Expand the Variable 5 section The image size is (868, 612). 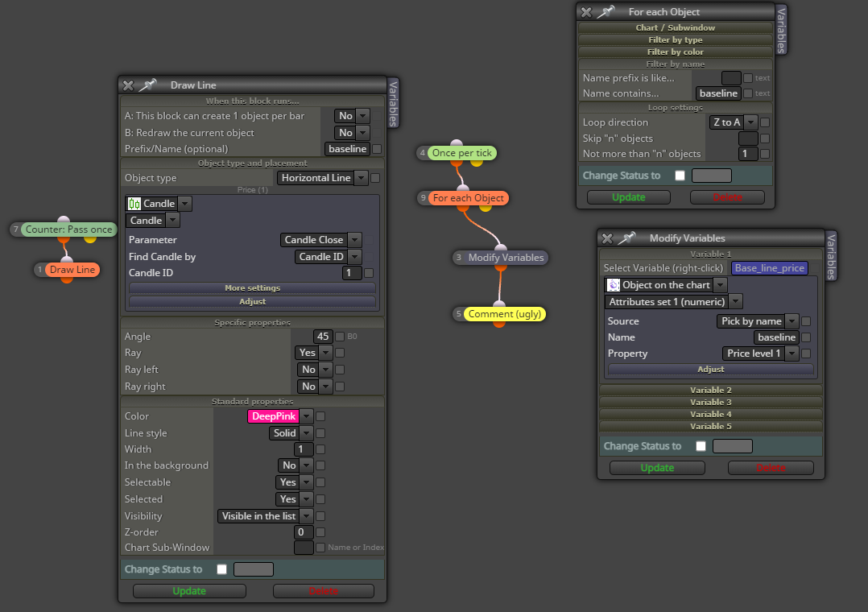tap(711, 427)
